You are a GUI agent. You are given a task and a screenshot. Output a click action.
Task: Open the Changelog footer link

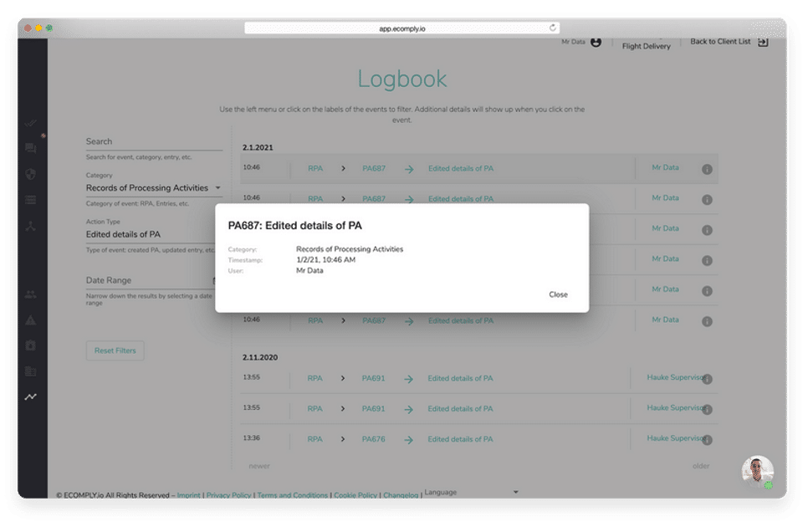[x=401, y=495]
